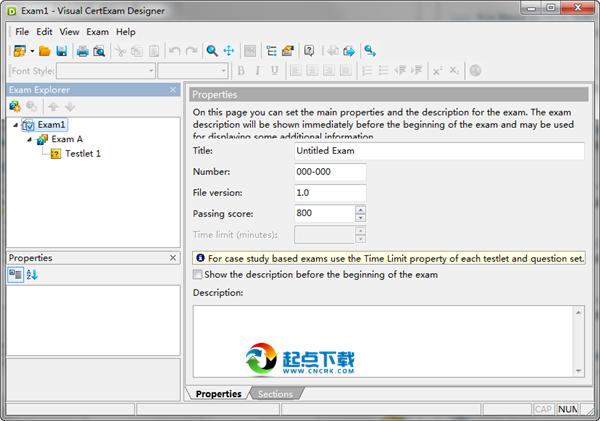Toggle align left formatting

pos(295,70)
